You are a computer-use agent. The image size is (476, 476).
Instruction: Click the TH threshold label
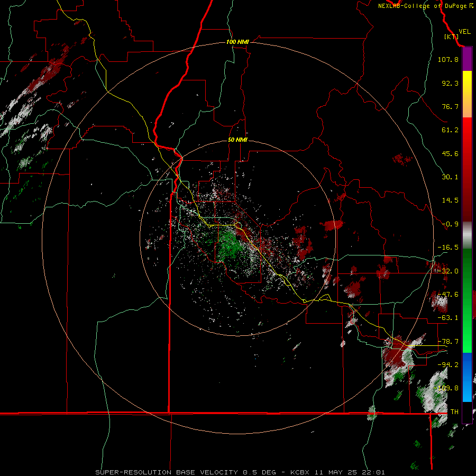click(454, 412)
